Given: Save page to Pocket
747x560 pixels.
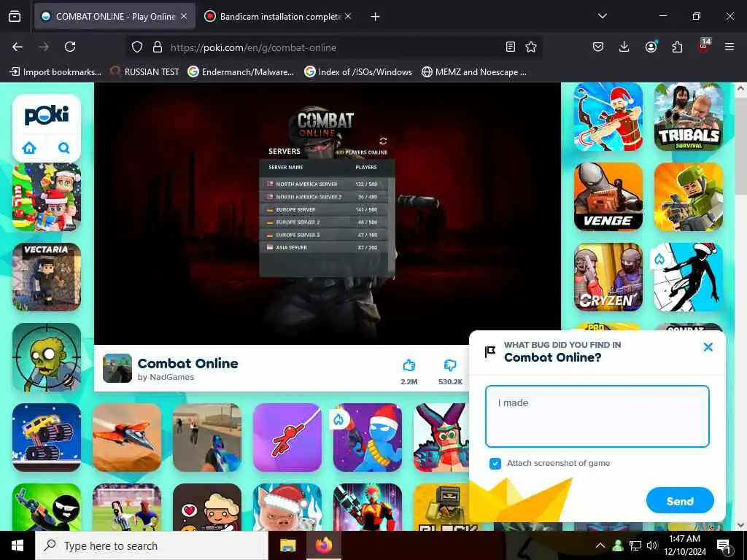Looking at the screenshot, I should pyautogui.click(x=598, y=47).
